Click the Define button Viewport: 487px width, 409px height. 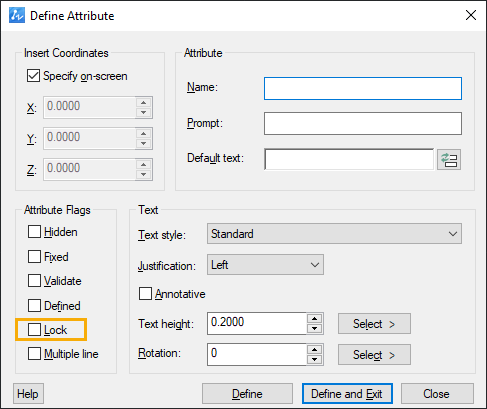pyautogui.click(x=247, y=394)
